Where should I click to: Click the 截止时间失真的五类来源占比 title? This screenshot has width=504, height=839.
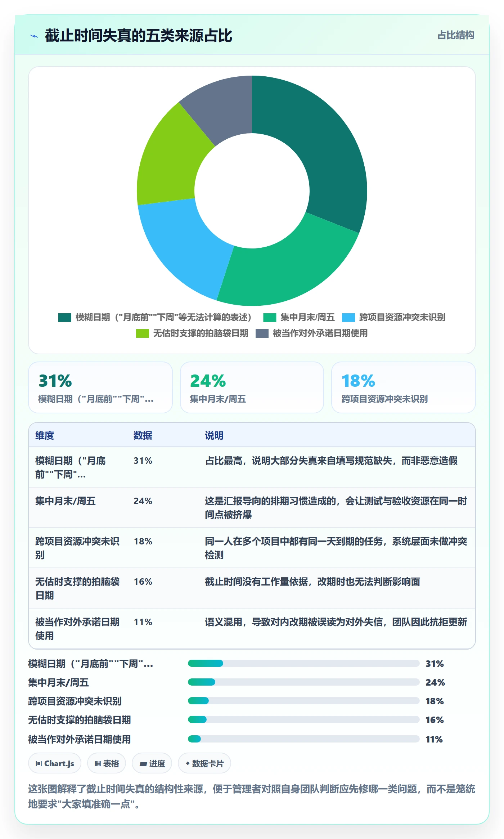pos(139,36)
